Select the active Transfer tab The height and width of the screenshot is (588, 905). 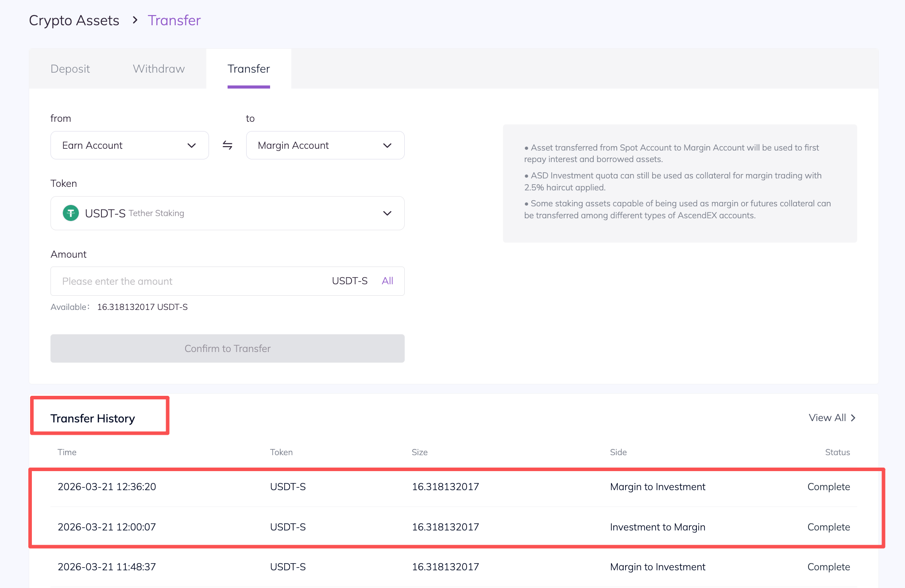tap(248, 69)
